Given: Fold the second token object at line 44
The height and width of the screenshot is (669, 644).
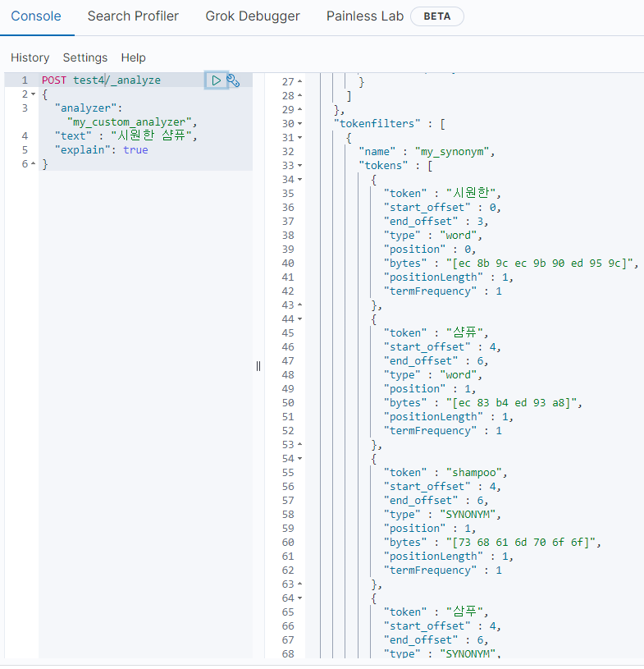Looking at the screenshot, I should pos(299,318).
